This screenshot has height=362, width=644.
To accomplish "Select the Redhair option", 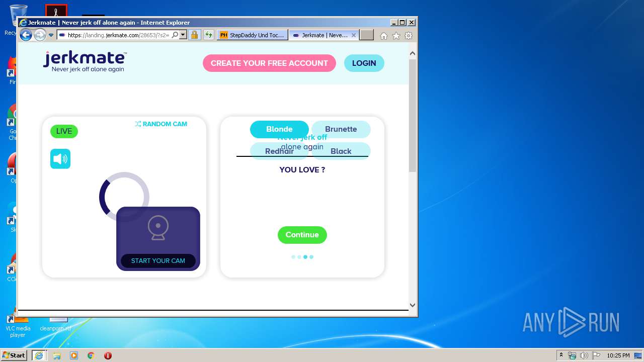I will pos(279,151).
